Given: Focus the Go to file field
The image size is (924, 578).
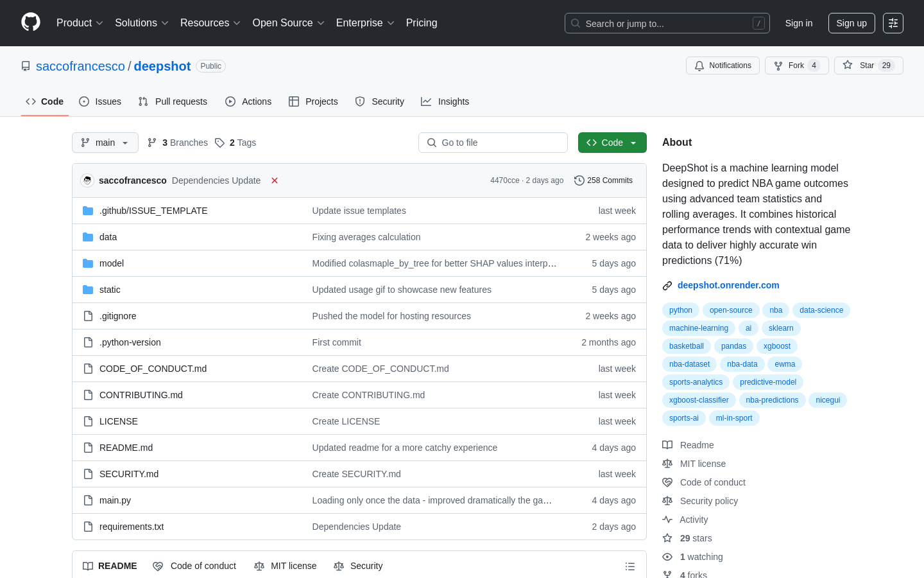Looking at the screenshot, I should [493, 143].
